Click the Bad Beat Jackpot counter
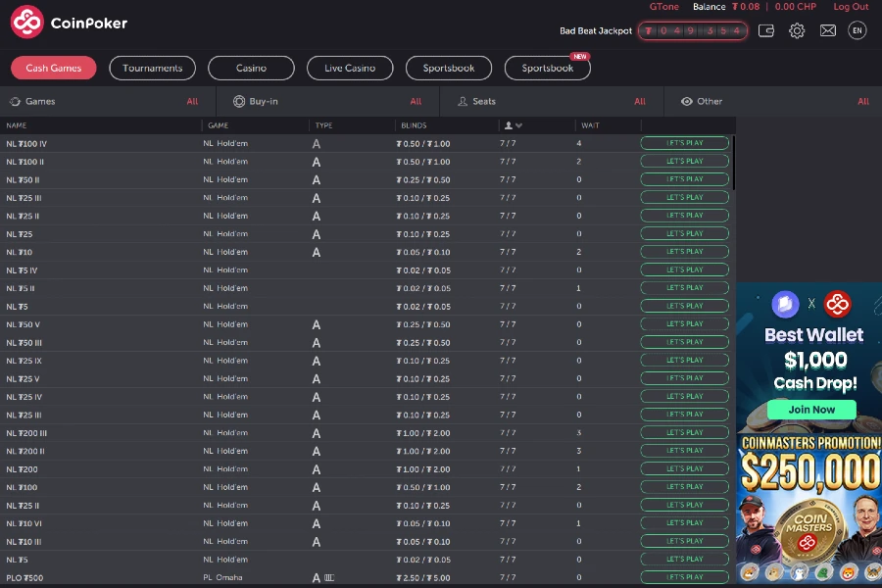The height and width of the screenshot is (588, 882). point(693,30)
